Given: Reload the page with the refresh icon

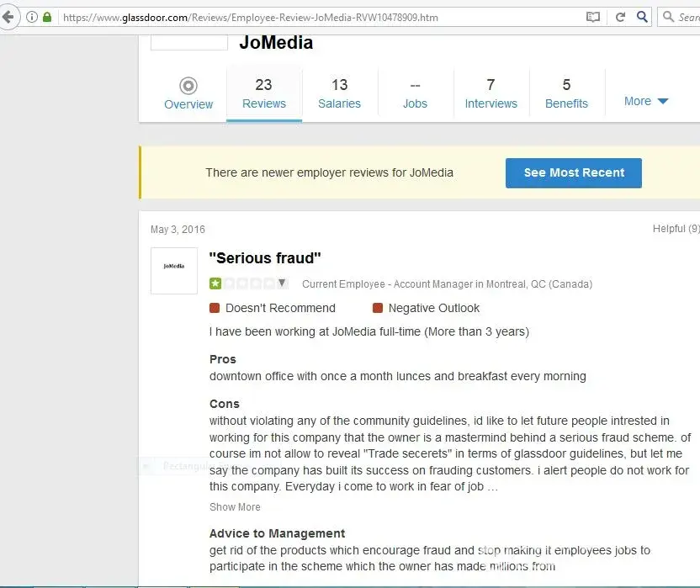Looking at the screenshot, I should click(620, 17).
